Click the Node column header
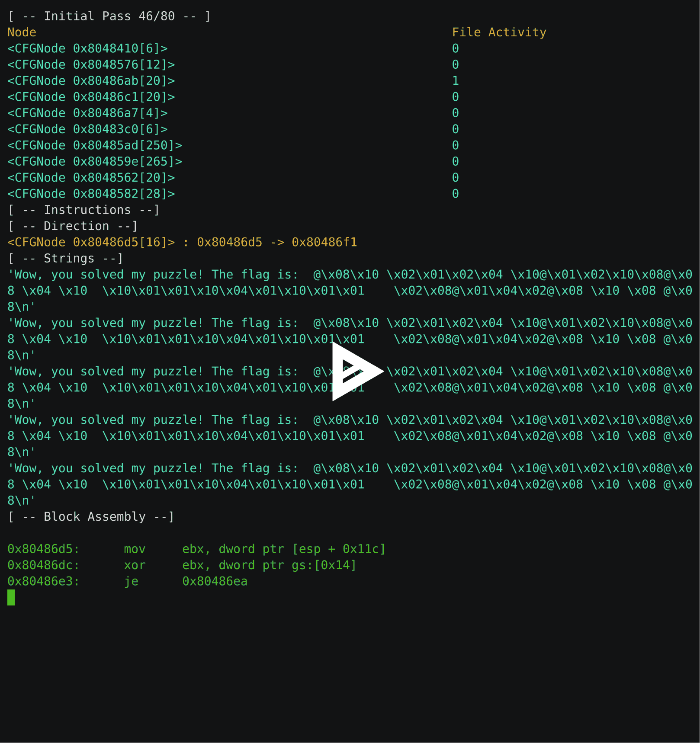This screenshot has width=700, height=743. (22, 32)
